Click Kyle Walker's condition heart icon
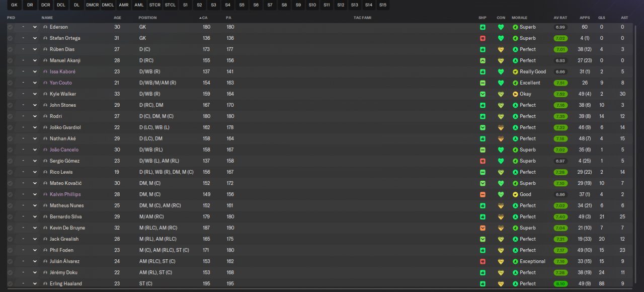Image resolution: width=644 pixels, height=292 pixels. [x=501, y=94]
